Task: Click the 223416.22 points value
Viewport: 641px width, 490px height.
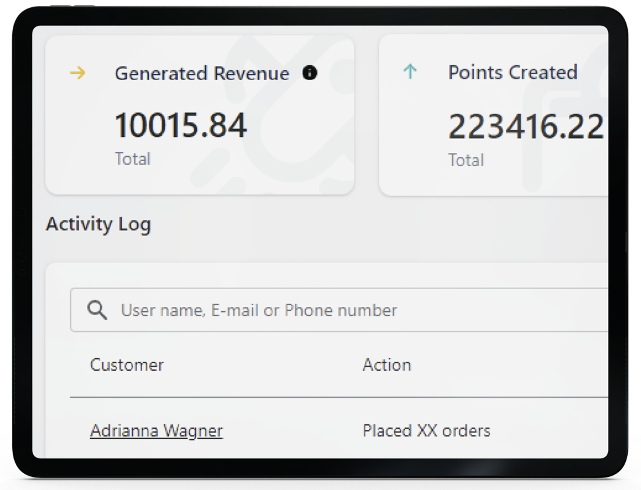Action: [525, 127]
